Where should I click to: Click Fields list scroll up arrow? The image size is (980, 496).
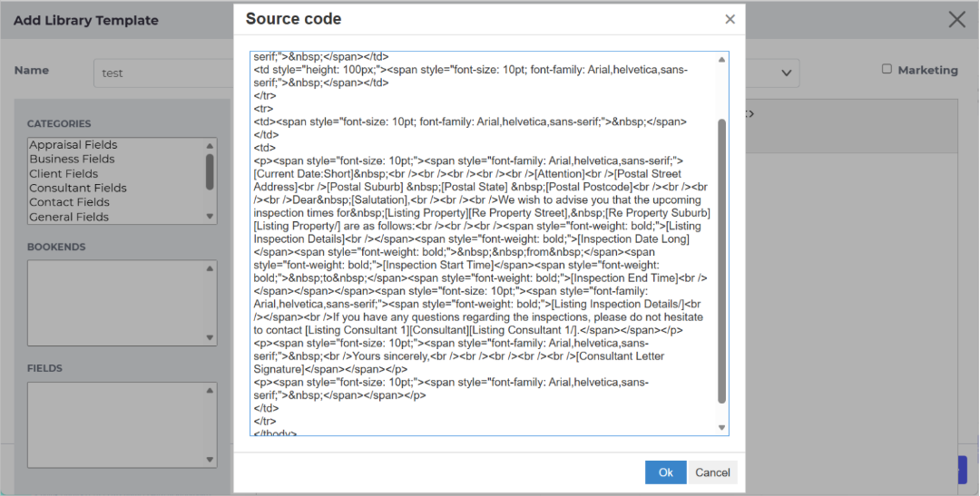click(x=210, y=391)
